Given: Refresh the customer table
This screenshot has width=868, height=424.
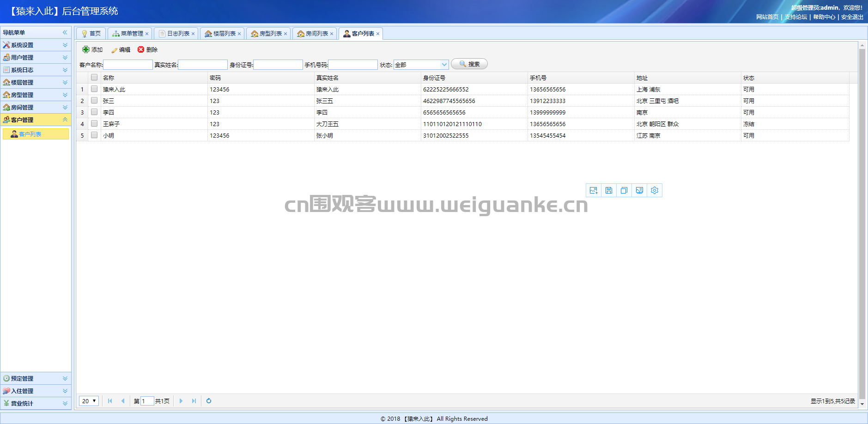Looking at the screenshot, I should [209, 401].
